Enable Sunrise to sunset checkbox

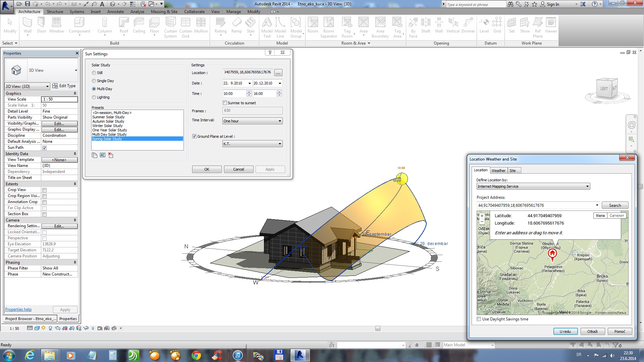225,103
